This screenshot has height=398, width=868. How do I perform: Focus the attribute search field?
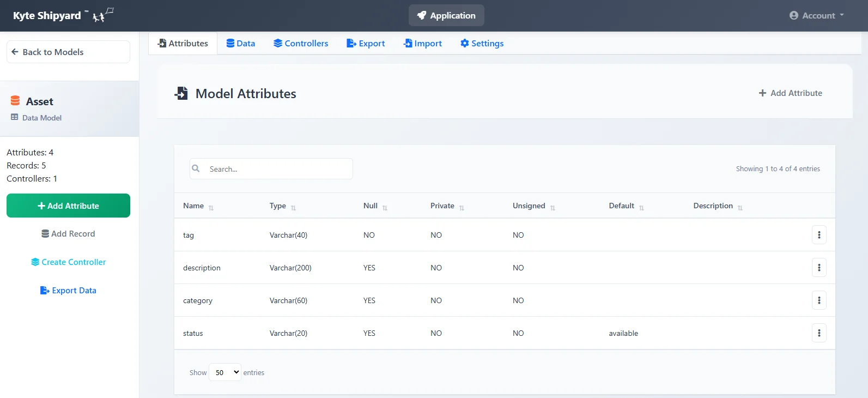(271, 169)
